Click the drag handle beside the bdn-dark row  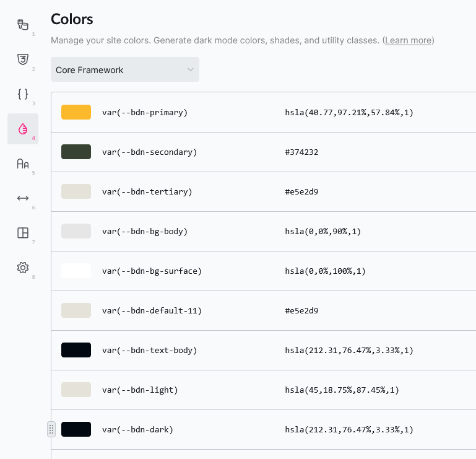[x=51, y=429]
